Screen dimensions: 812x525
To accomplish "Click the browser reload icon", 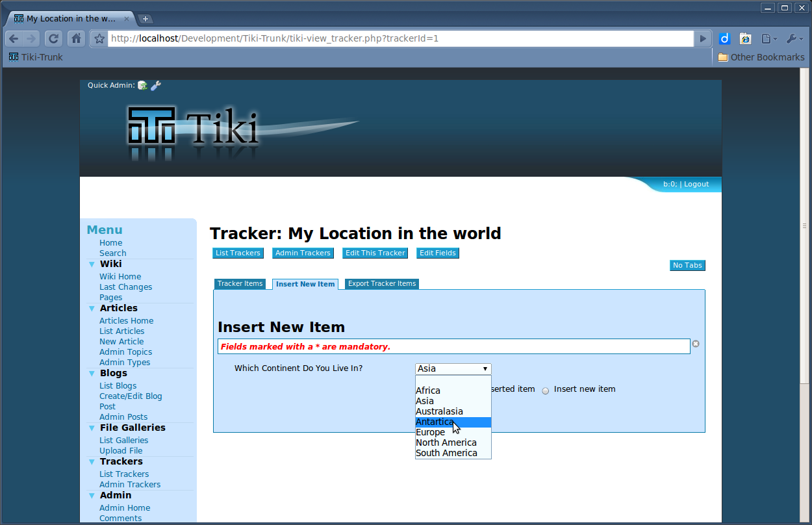I will point(53,38).
